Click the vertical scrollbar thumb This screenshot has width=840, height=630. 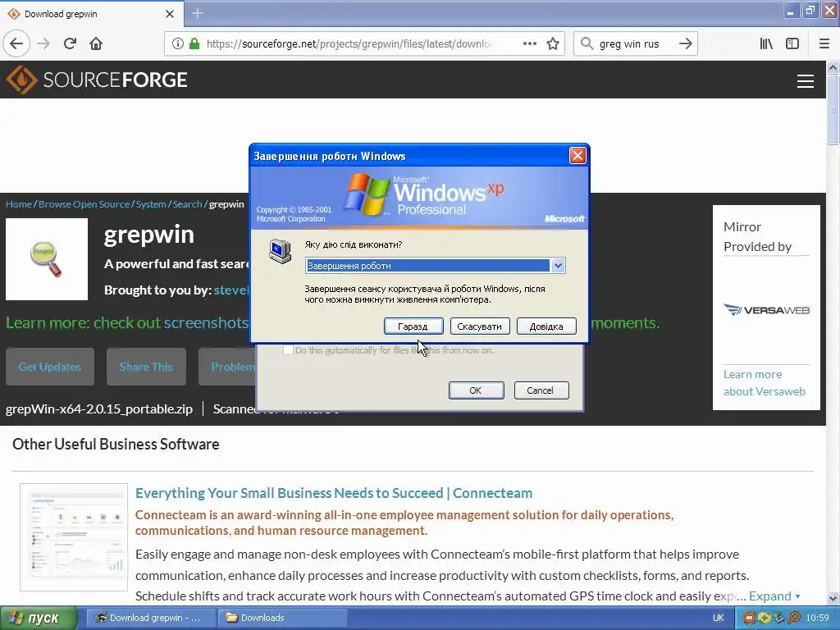[833, 110]
